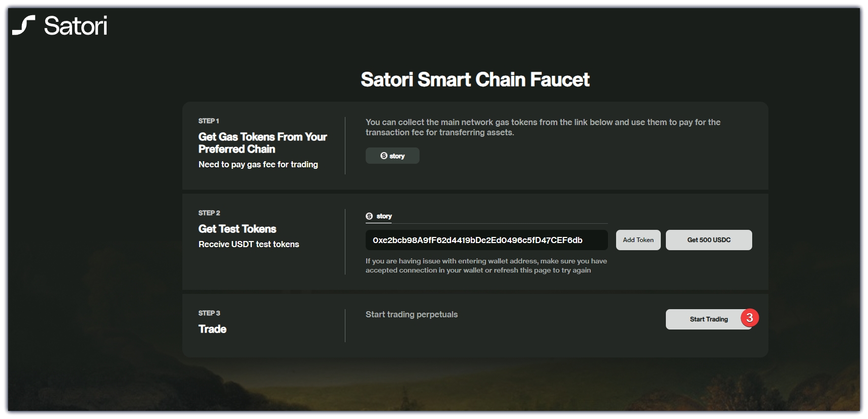Click the STEP 3 label
This screenshot has width=868, height=419.
209,313
